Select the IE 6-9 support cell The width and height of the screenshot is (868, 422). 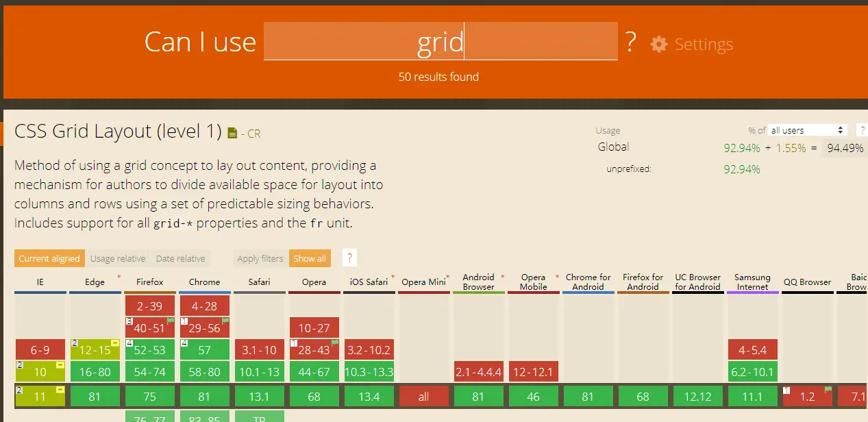point(40,349)
